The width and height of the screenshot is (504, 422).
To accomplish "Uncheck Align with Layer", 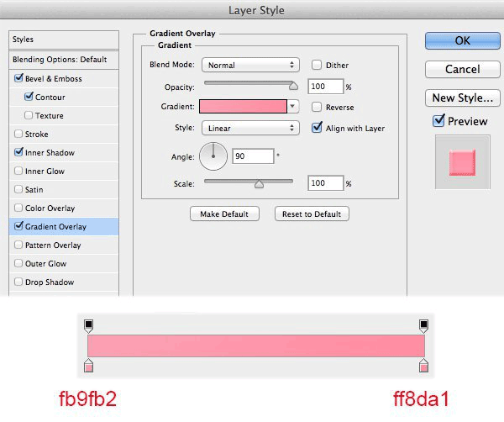I will point(317,128).
